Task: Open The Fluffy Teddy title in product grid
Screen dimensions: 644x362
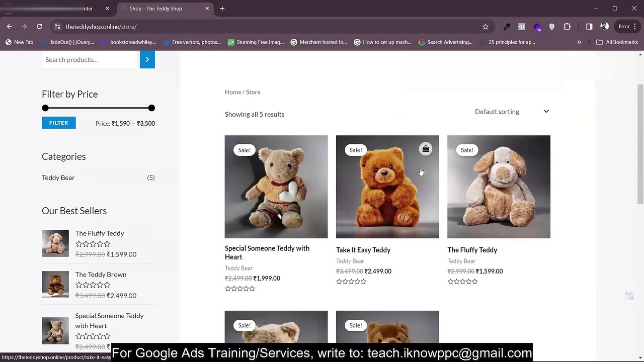Action: coord(472,250)
